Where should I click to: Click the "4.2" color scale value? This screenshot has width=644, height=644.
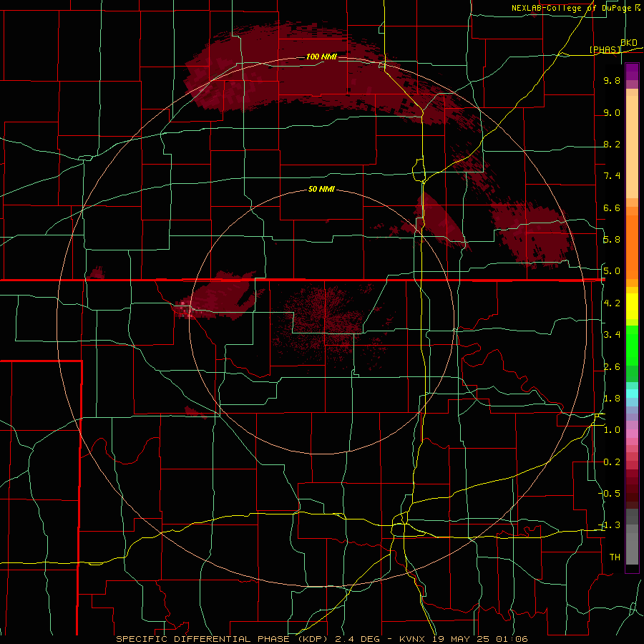(x=612, y=303)
